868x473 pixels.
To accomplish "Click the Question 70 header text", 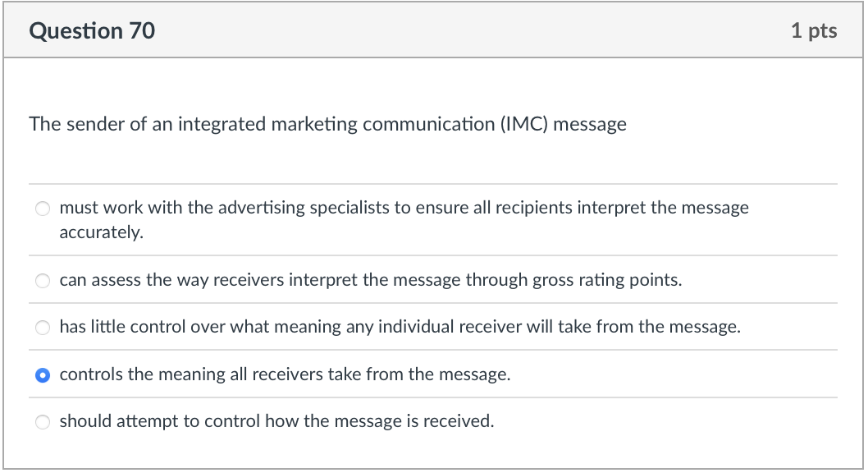I will click(92, 30).
